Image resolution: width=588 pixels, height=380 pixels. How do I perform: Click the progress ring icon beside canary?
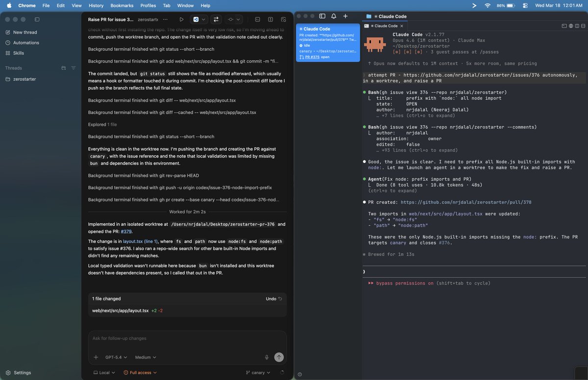[x=281, y=373]
